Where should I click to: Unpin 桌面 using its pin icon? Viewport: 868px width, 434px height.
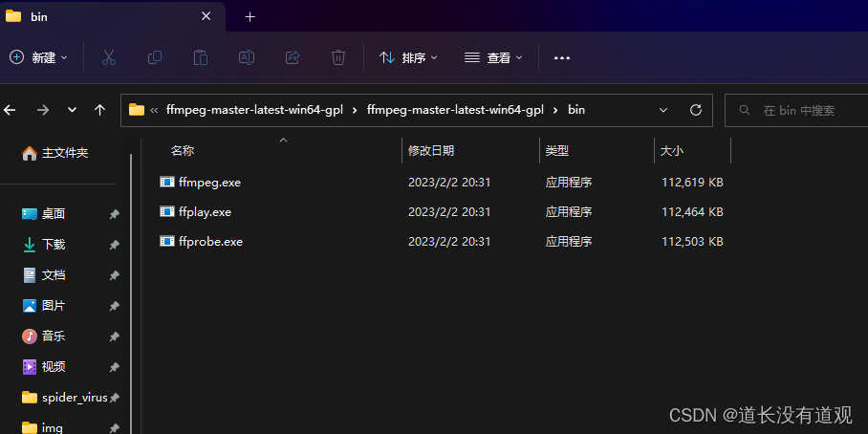tap(114, 214)
